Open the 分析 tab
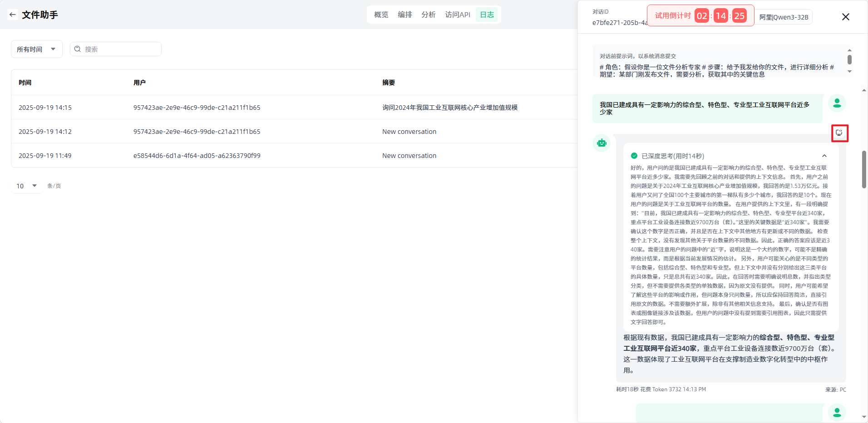The height and width of the screenshot is (423, 868). (428, 15)
